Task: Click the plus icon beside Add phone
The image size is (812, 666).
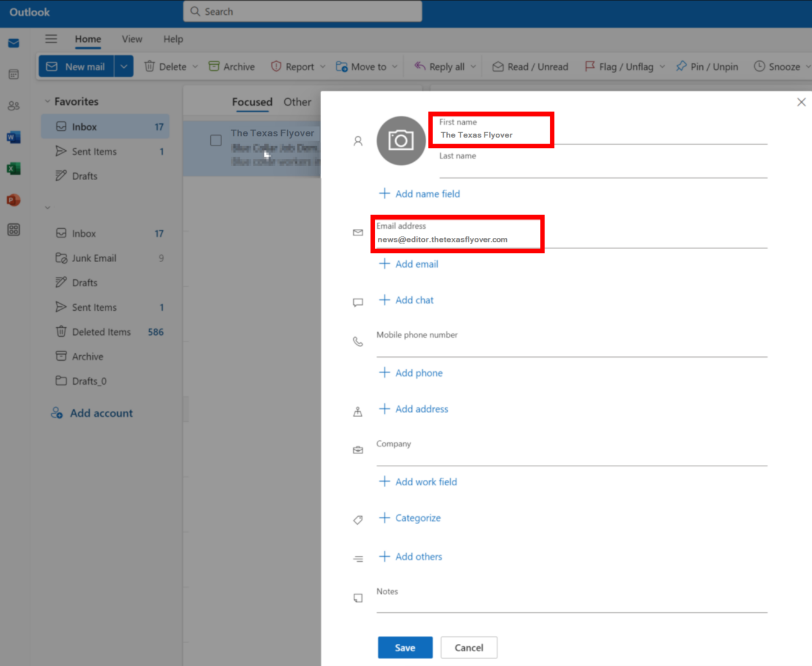Action: point(384,372)
